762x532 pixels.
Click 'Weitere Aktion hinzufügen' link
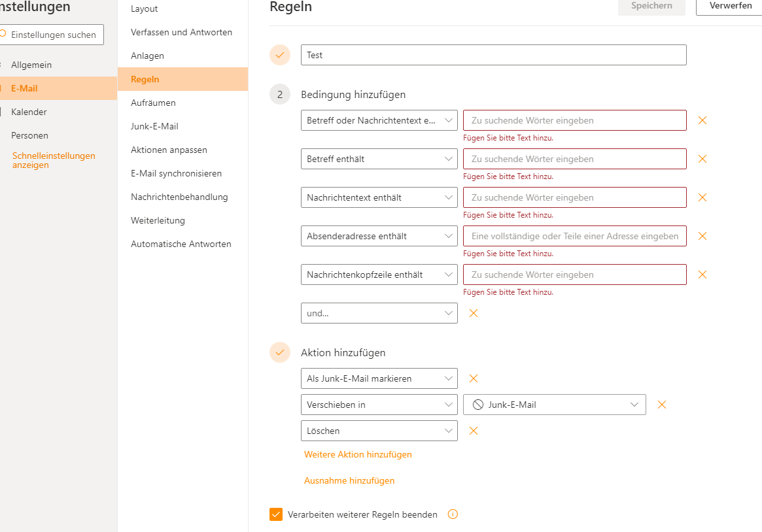pyautogui.click(x=358, y=454)
